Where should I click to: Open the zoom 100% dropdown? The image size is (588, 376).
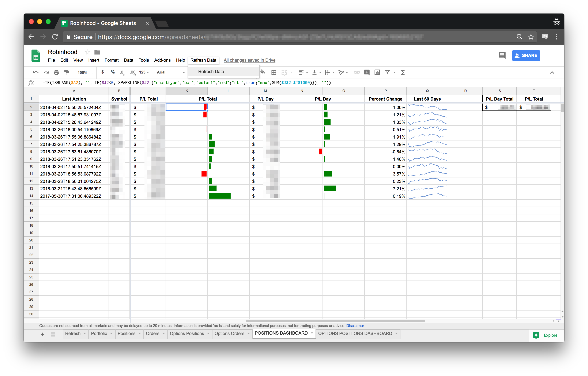[x=85, y=72]
